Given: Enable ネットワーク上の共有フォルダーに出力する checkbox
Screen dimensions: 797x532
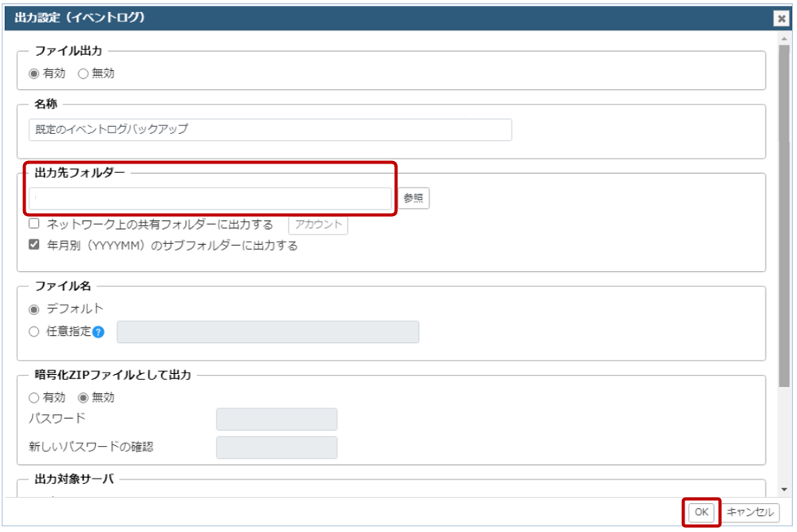Looking at the screenshot, I should pos(34,224).
